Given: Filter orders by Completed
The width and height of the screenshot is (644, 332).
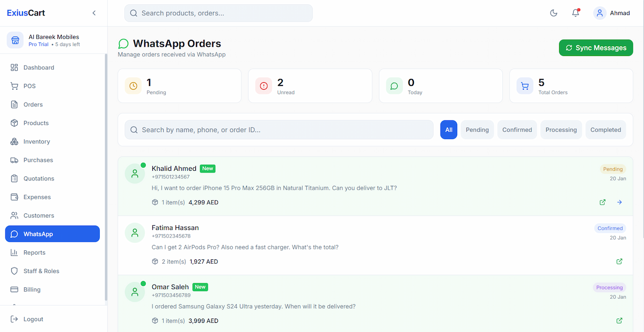Looking at the screenshot, I should [606, 130].
